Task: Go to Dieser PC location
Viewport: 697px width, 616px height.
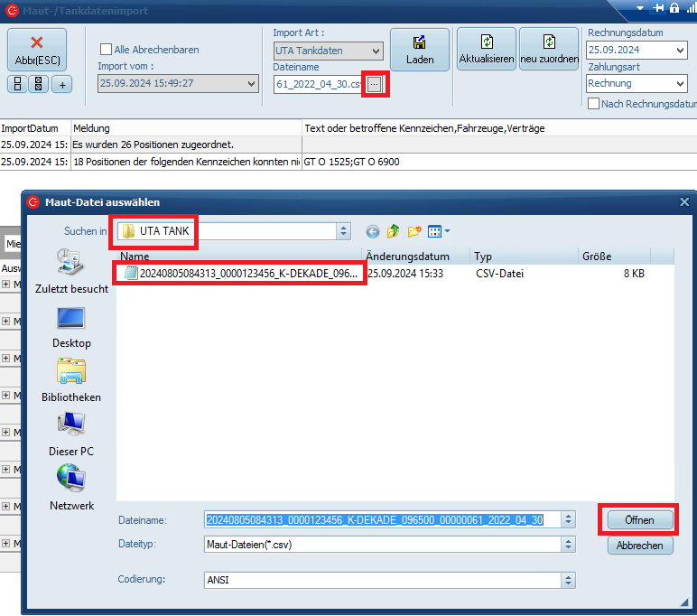Action: tap(70, 432)
